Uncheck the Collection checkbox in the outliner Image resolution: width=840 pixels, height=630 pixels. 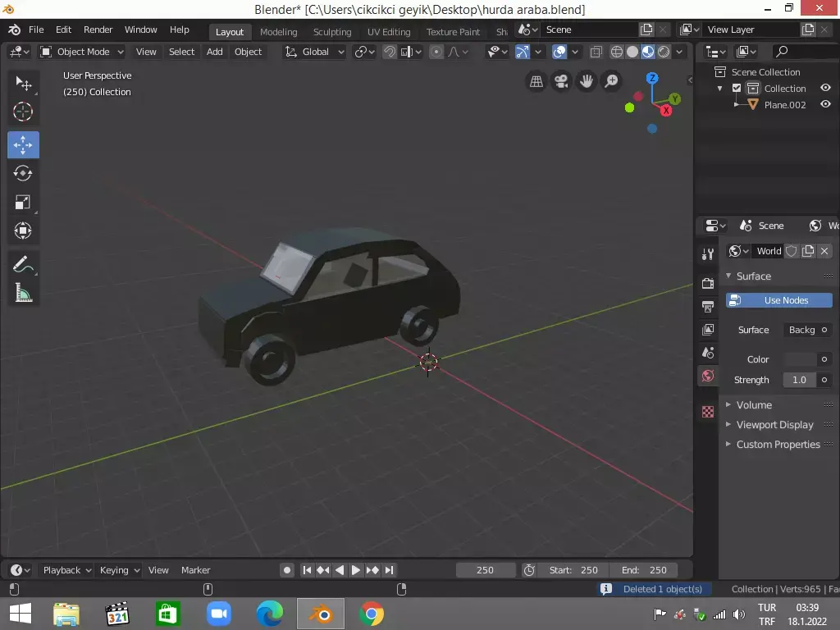[737, 89]
